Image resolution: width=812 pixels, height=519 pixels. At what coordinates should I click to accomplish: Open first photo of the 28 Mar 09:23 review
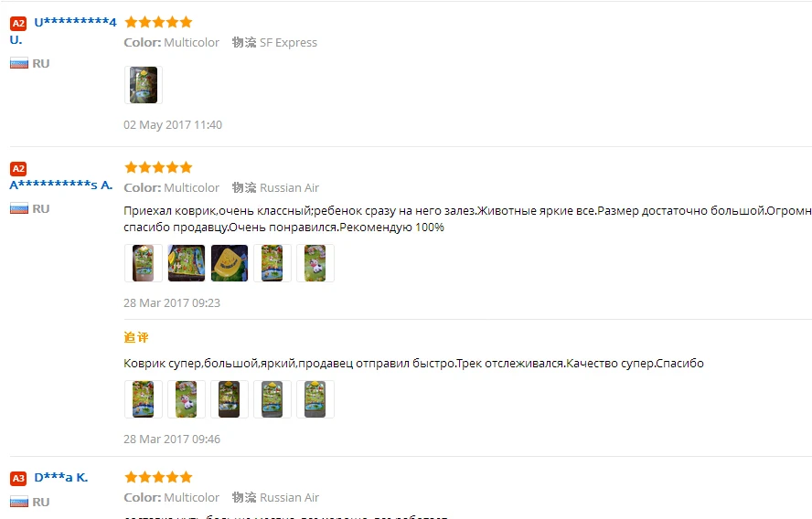pyautogui.click(x=144, y=263)
